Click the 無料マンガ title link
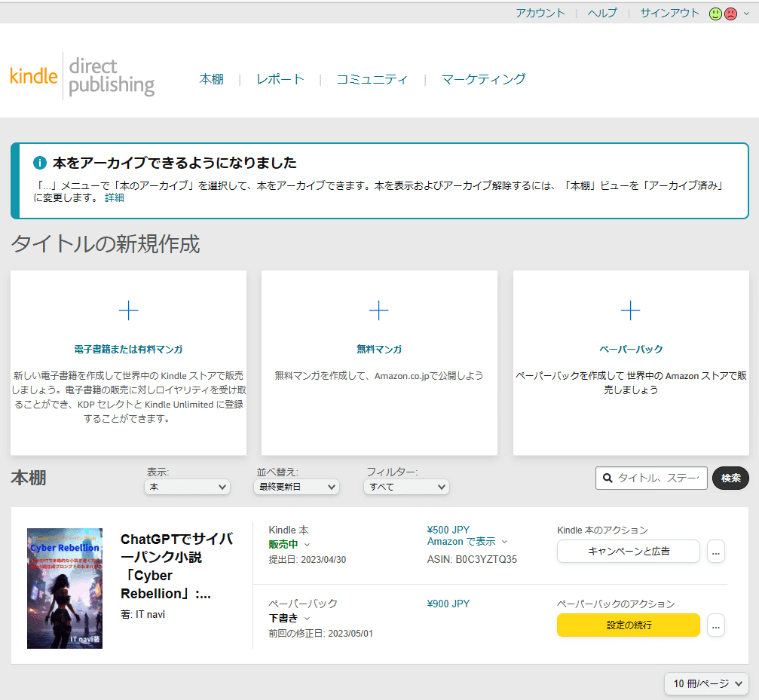 tap(379, 350)
